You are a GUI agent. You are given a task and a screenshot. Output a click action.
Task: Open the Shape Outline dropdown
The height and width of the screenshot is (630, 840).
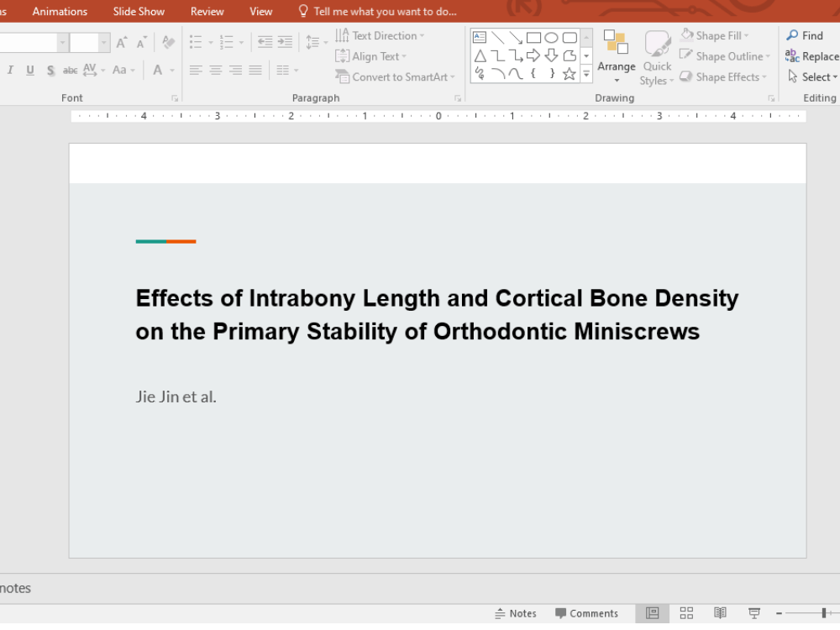(724, 56)
